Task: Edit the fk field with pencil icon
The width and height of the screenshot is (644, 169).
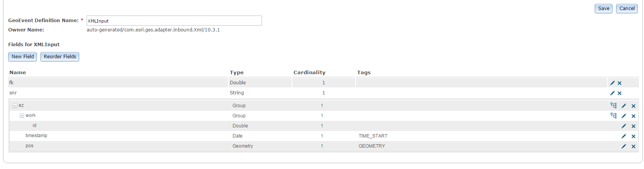Action: pyautogui.click(x=613, y=83)
